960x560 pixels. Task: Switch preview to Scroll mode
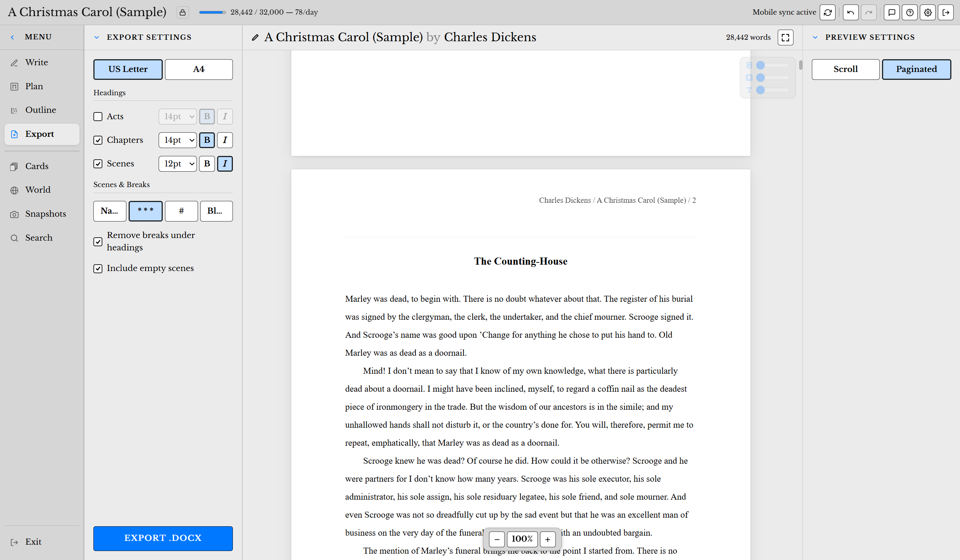845,69
